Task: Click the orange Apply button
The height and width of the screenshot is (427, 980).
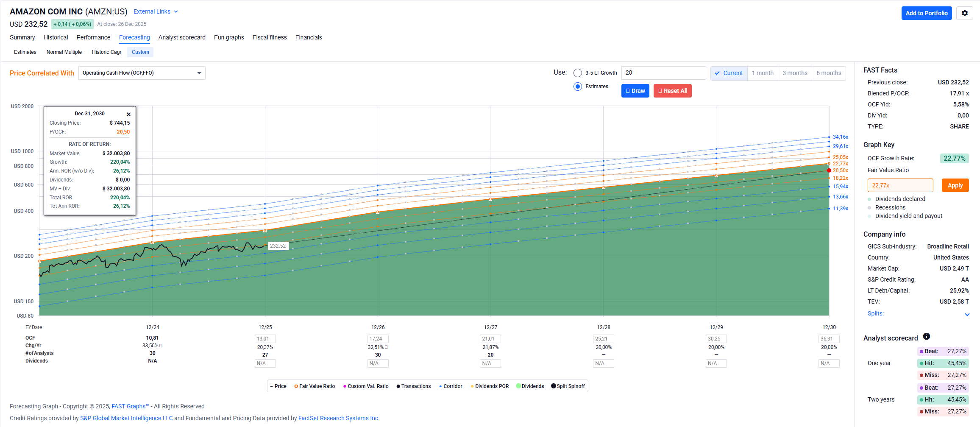Action: 955,186
